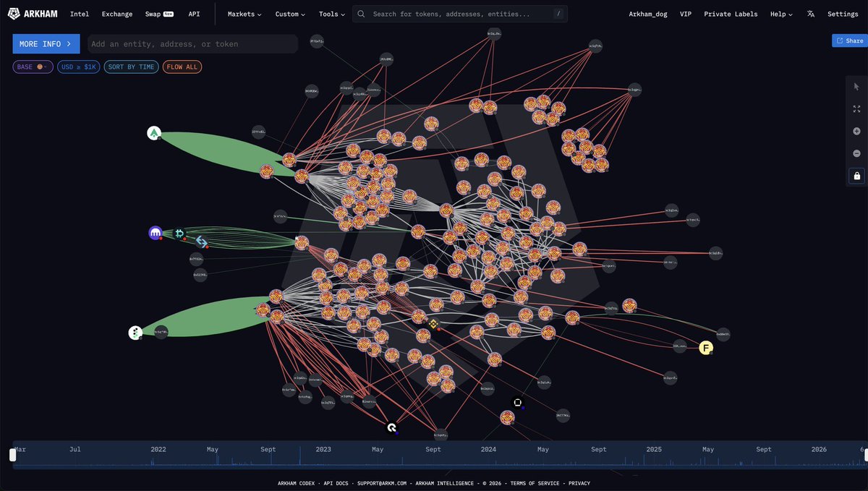Click the left timeline range handle
The height and width of the screenshot is (491, 868).
12,455
